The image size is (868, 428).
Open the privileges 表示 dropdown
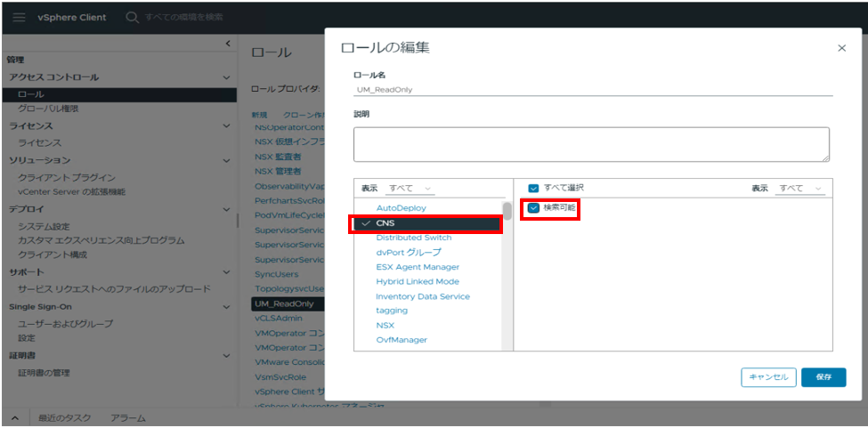(800, 189)
